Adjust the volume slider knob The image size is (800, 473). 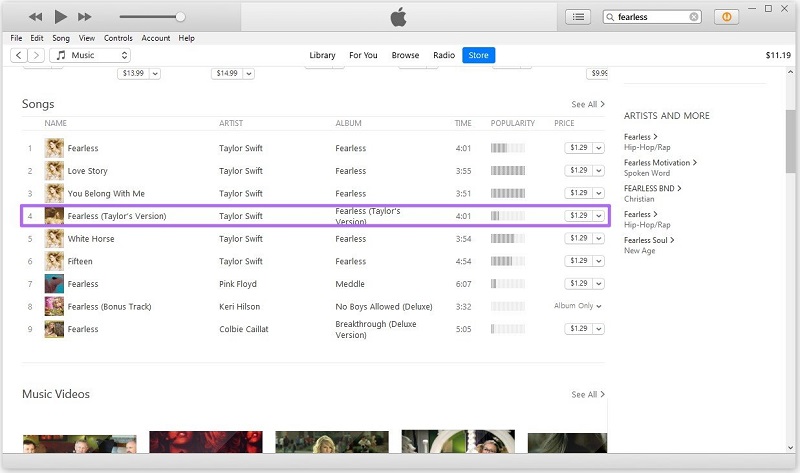tap(180, 17)
